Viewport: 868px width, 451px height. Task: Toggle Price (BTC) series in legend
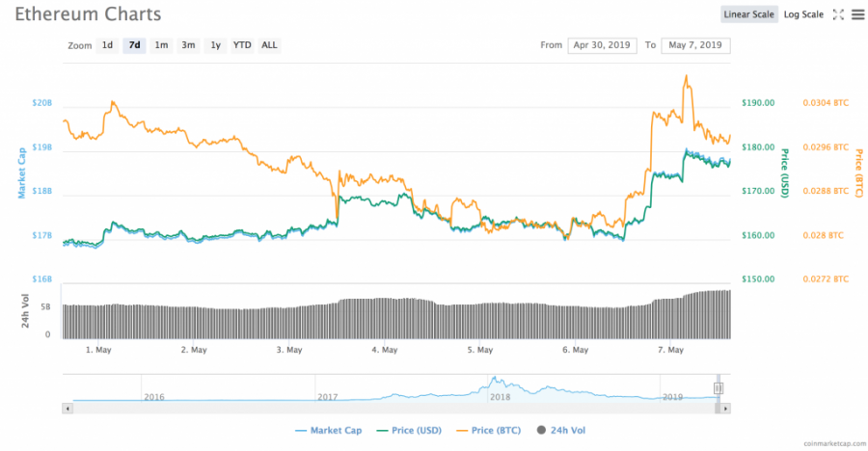coord(489,430)
